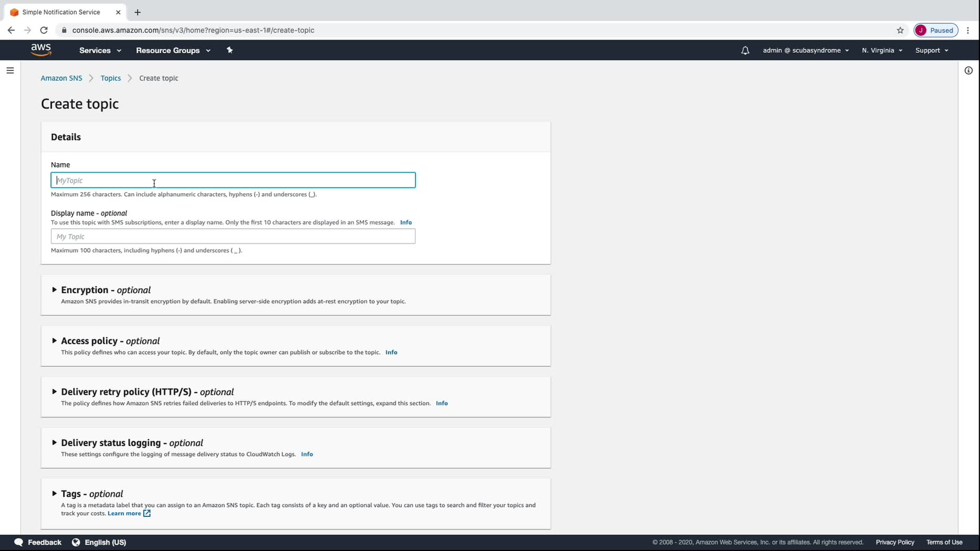Change language via English (US) button
The width and height of the screenshot is (980, 551).
99,542
